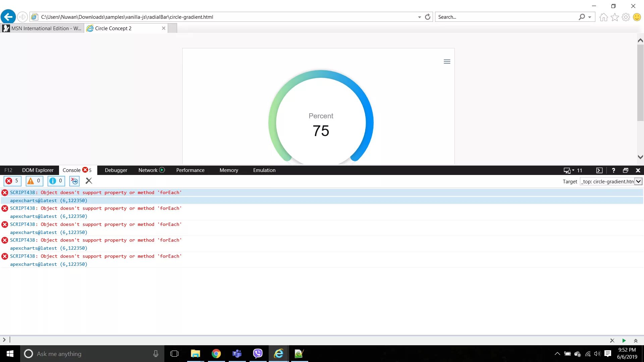Run console script with green play icon
Viewport: 644px width, 362px height.
click(624, 341)
